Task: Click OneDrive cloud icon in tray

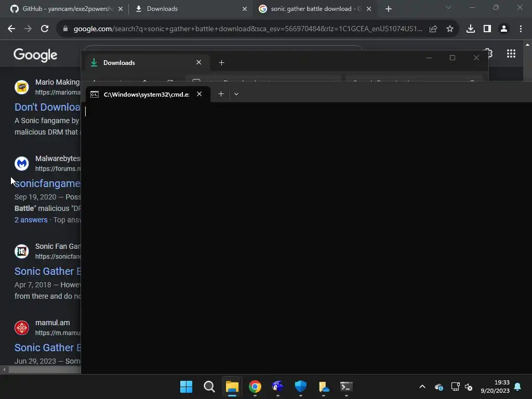Action: click(x=438, y=387)
